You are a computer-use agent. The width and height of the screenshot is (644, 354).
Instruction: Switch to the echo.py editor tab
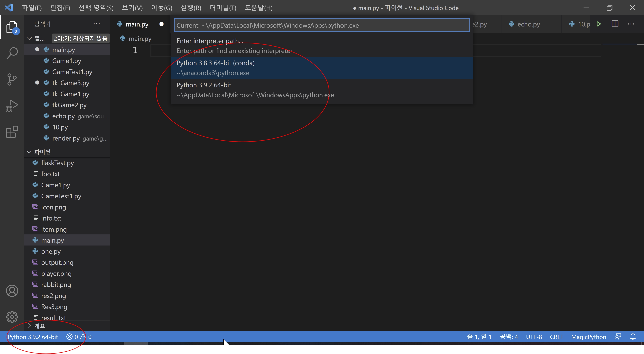pos(528,24)
